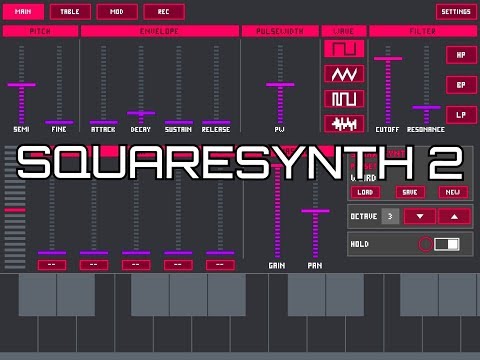This screenshot has width=480, height=360.
Task: Lower the octave with the down arrow
Action: point(420,216)
